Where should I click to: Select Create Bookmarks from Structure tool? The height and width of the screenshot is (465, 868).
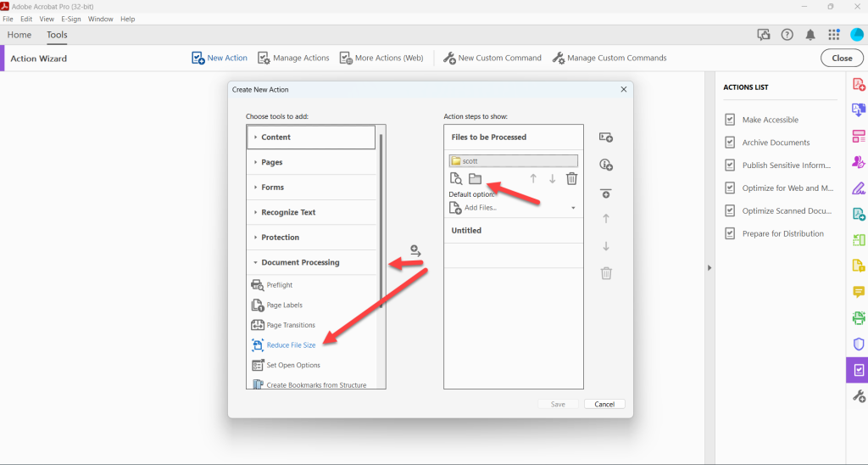[x=309, y=384]
